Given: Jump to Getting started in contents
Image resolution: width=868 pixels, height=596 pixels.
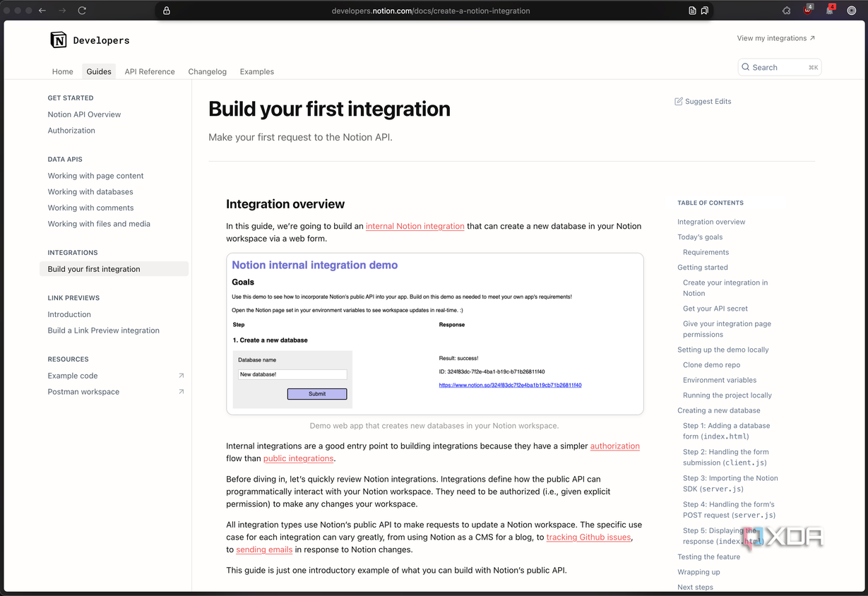Looking at the screenshot, I should pyautogui.click(x=703, y=268).
